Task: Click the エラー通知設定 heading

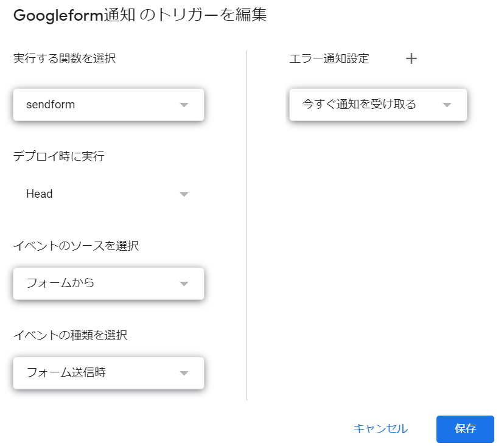Action: point(329,58)
